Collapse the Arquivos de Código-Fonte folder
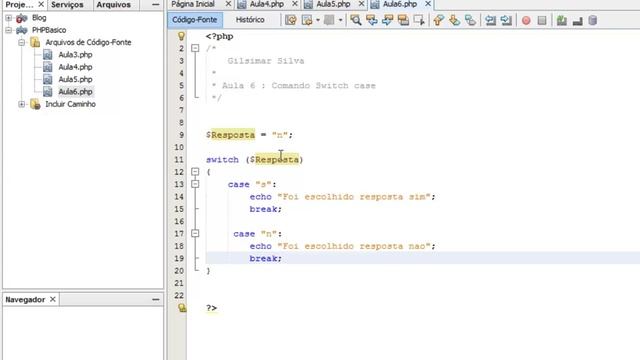The image size is (640, 360). pyautogui.click(x=22, y=42)
